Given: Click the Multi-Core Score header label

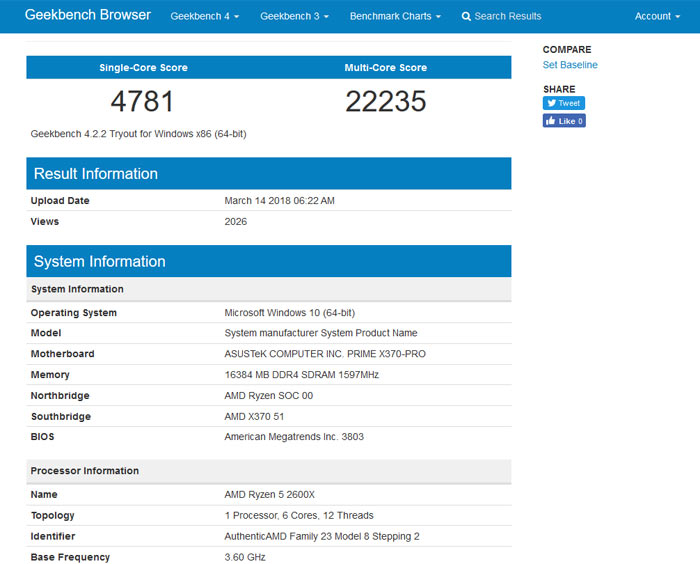Looking at the screenshot, I should point(386,68).
